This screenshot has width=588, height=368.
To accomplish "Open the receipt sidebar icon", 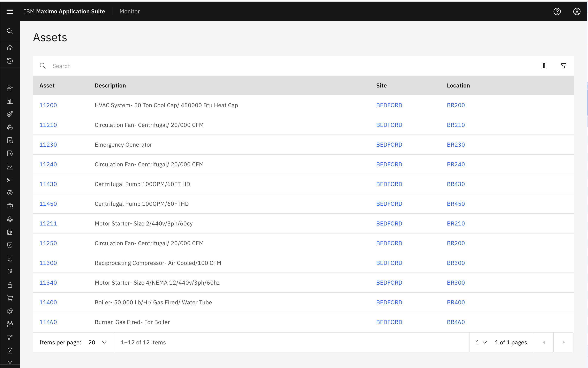I will point(10,259).
